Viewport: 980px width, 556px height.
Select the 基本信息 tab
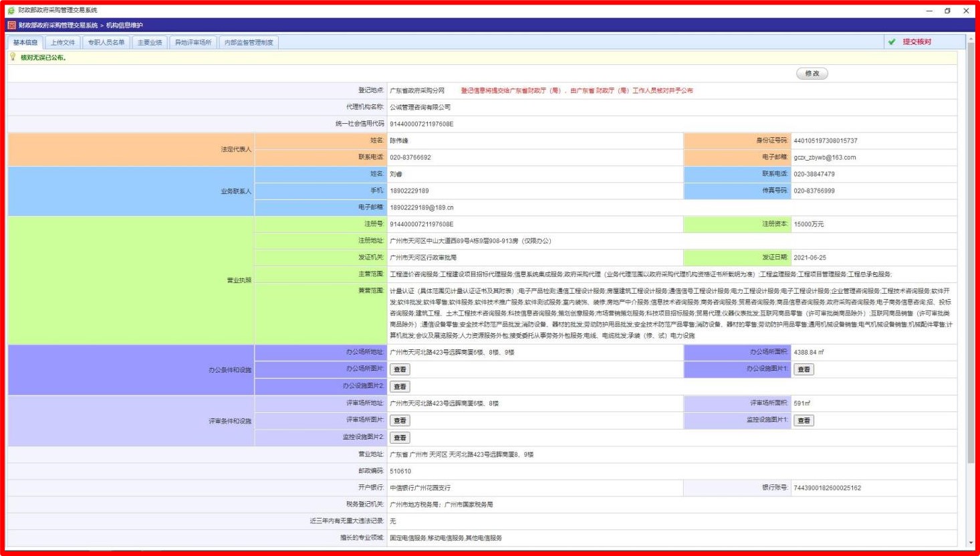25,43
